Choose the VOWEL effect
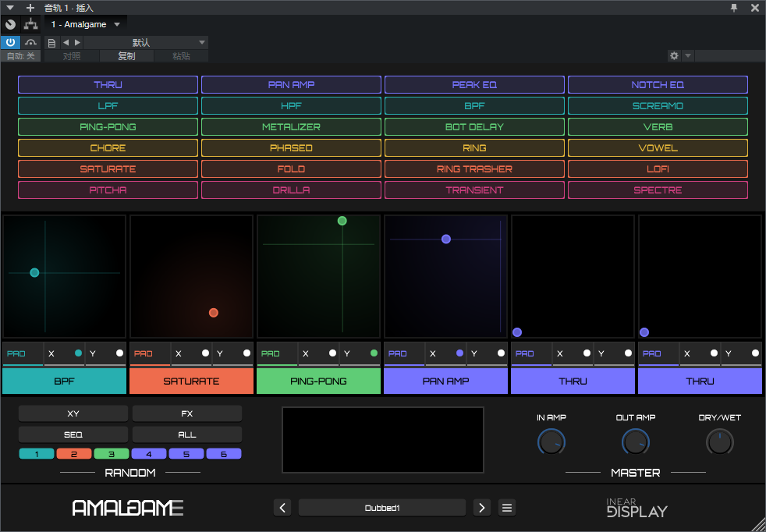The width and height of the screenshot is (766, 532). 658,147
